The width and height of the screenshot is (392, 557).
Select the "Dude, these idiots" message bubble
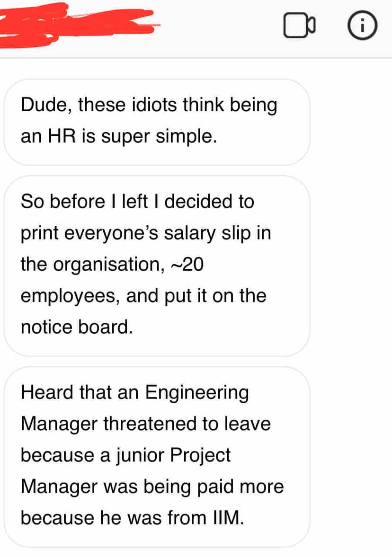point(156,121)
